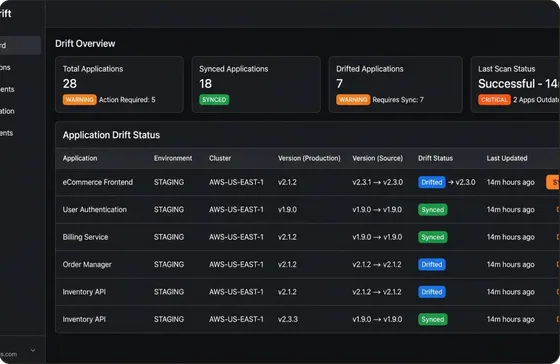This screenshot has width=560, height=364.
Task: Click the "Drift Overview" heading
Action: point(85,44)
